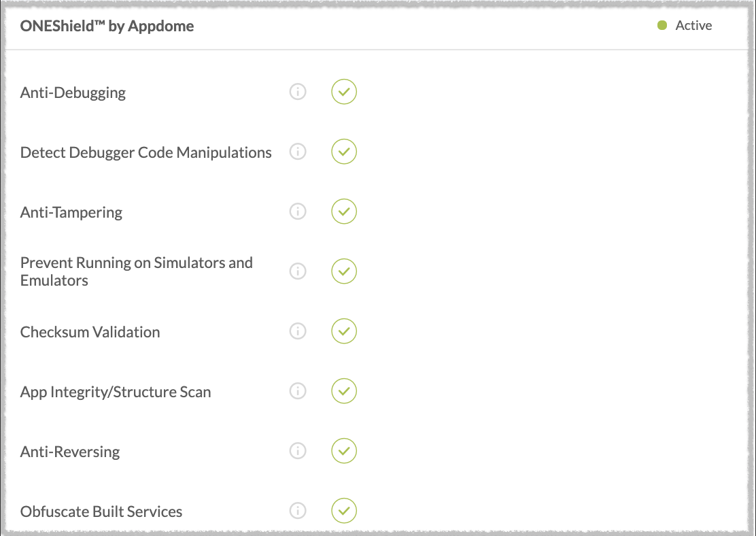Select the ONEShield by Appdome header

pyautogui.click(x=107, y=26)
